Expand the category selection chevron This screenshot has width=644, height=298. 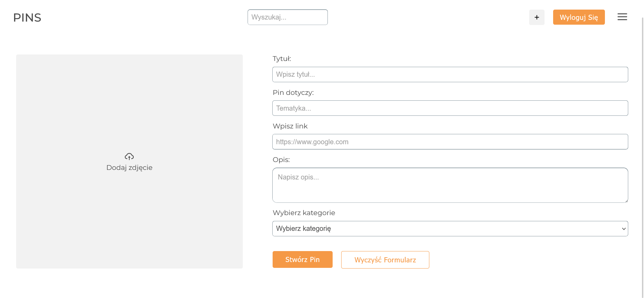click(624, 229)
